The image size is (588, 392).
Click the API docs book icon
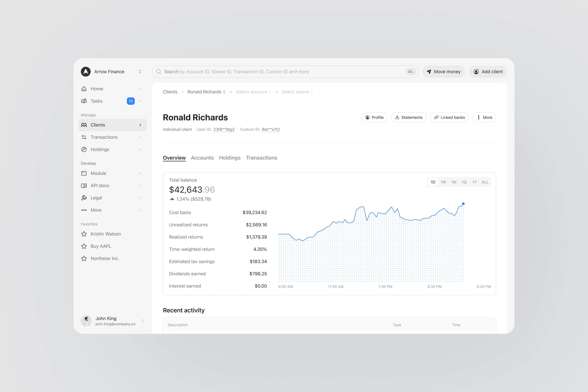pos(84,185)
